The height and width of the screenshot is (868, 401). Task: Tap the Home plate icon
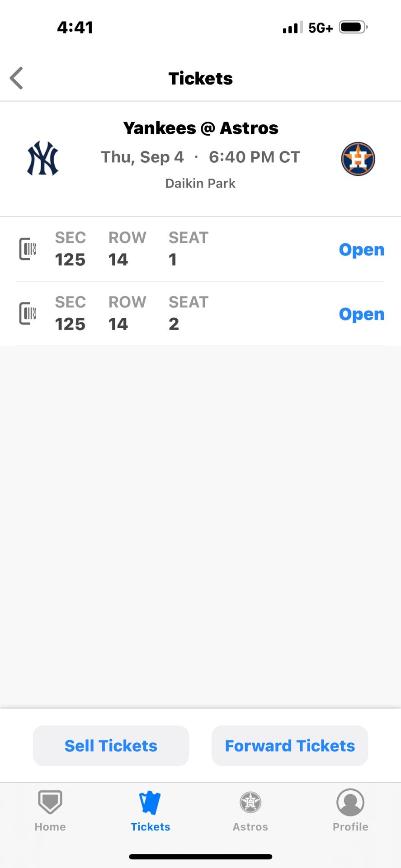tap(50, 802)
